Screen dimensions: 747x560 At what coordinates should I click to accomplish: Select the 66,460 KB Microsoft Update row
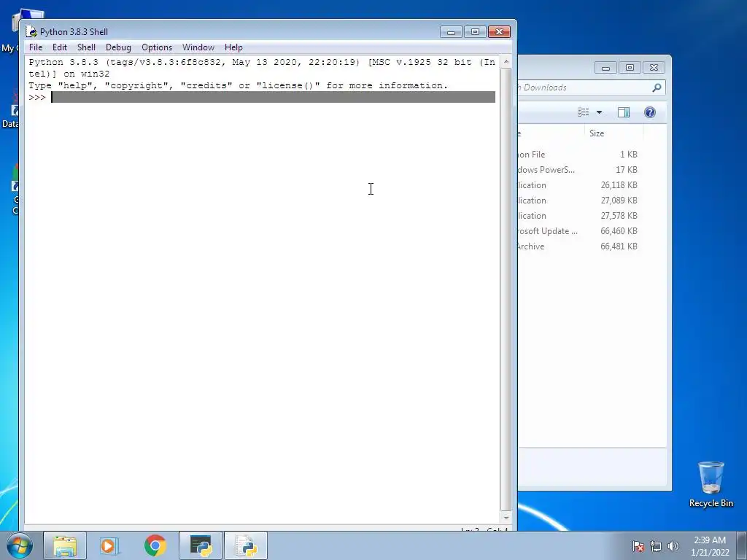tap(578, 231)
